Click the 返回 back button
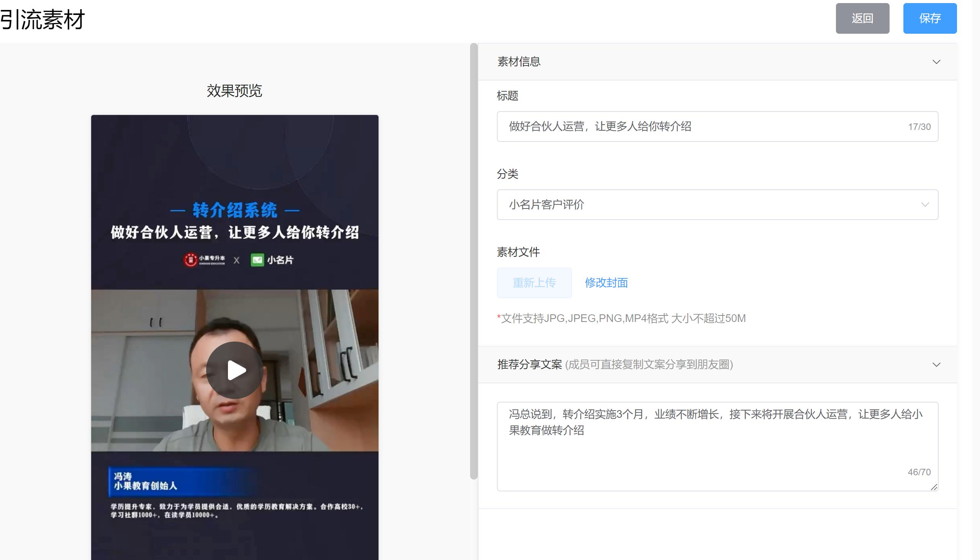 pos(862,18)
